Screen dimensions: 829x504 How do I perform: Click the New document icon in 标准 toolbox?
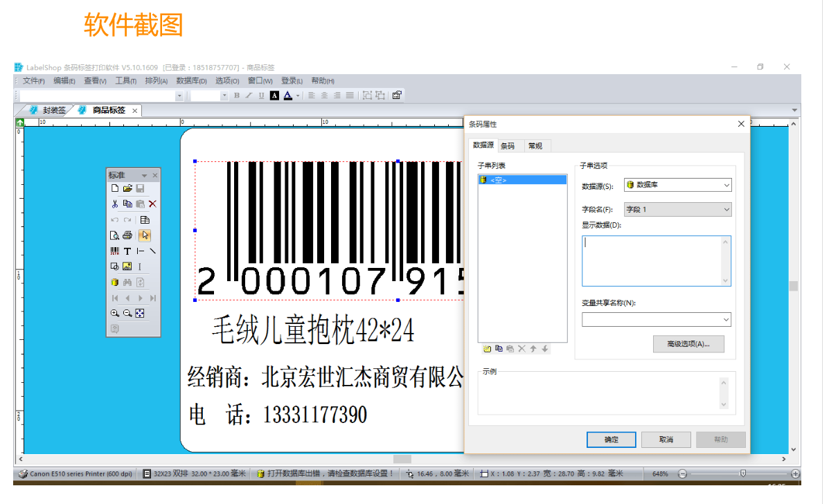[115, 188]
